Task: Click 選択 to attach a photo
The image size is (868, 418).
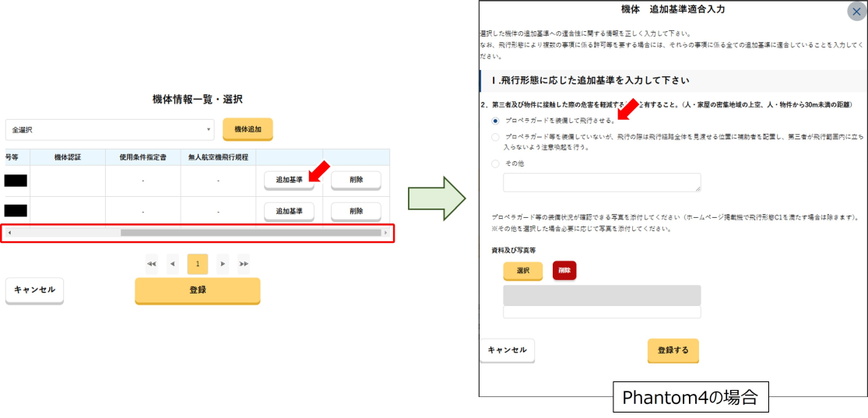Action: point(522,270)
